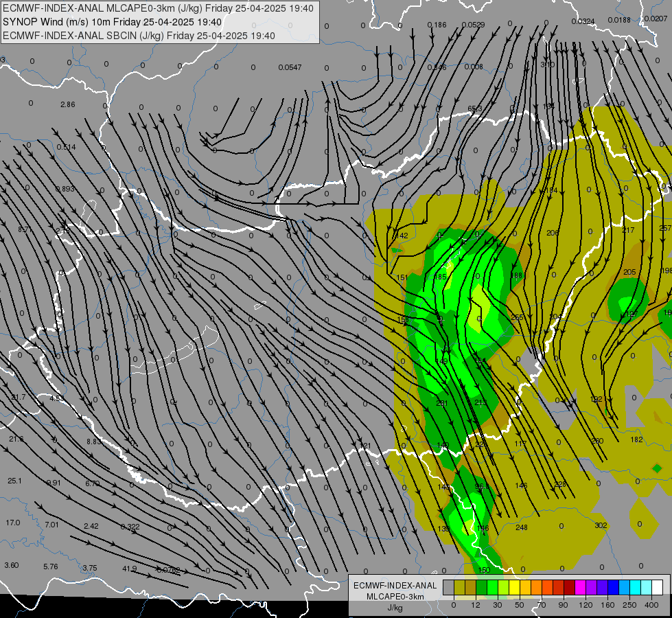Click the legend tick label '120'
The width and height of the screenshot is (672, 618).
pyautogui.click(x=586, y=605)
